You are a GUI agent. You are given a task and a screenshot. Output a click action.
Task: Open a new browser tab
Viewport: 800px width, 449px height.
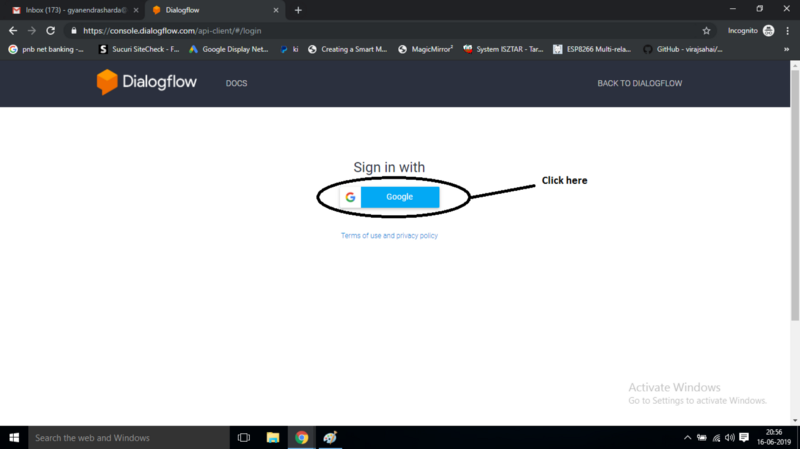pos(298,10)
